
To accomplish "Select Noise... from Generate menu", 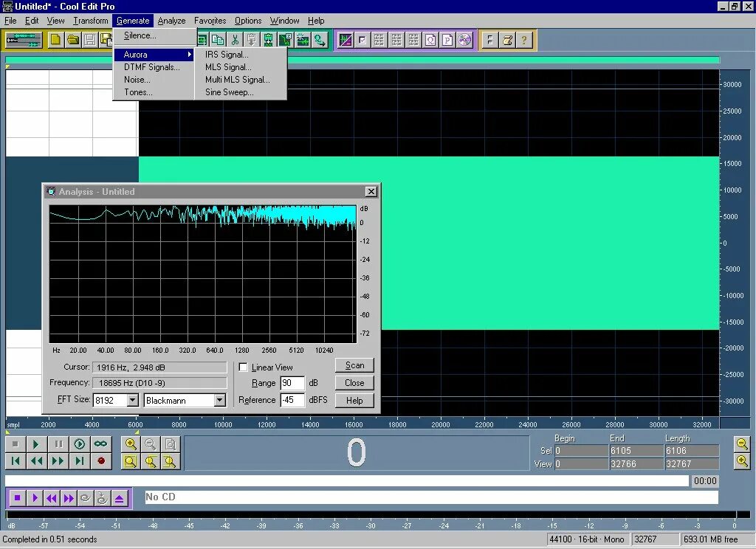I will pyautogui.click(x=154, y=80).
